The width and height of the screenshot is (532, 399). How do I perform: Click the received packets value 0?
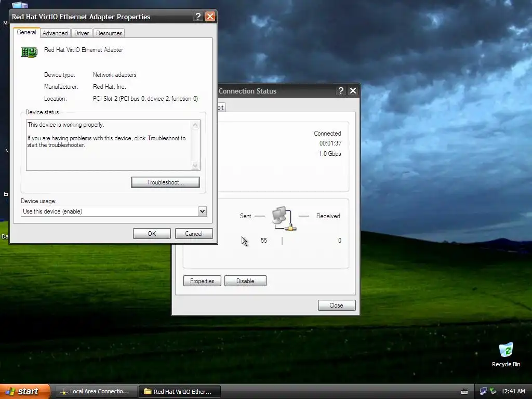tap(340, 240)
